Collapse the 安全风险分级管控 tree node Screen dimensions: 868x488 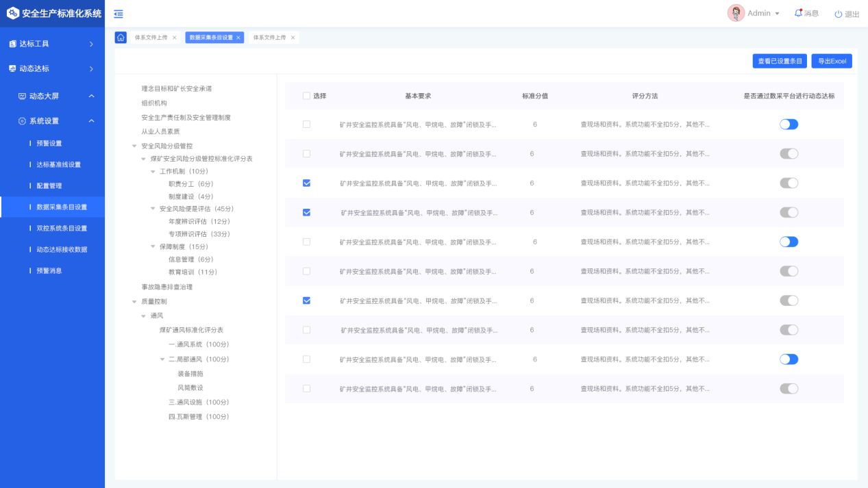[134, 146]
